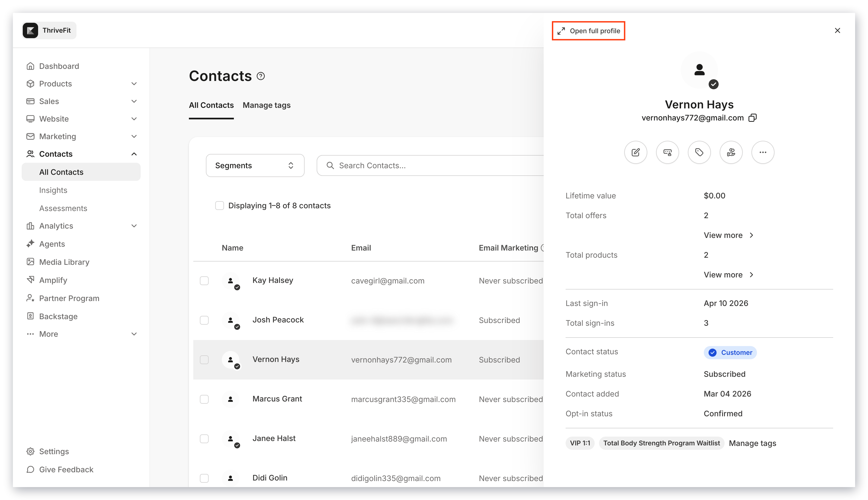Click the Contacts help question-mark icon
868x500 pixels.
point(261,76)
